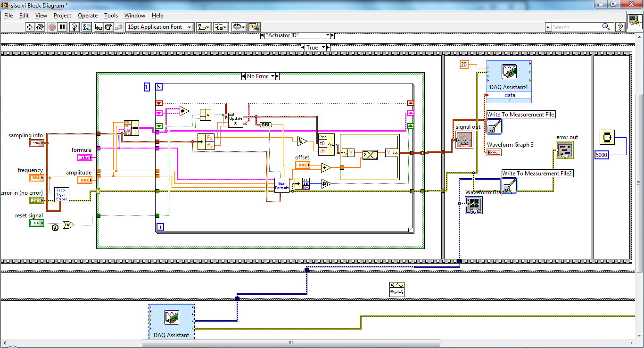Screen dimensions: 644x348
Task: Select the amplitude DBL terminal
Action: 85,180
